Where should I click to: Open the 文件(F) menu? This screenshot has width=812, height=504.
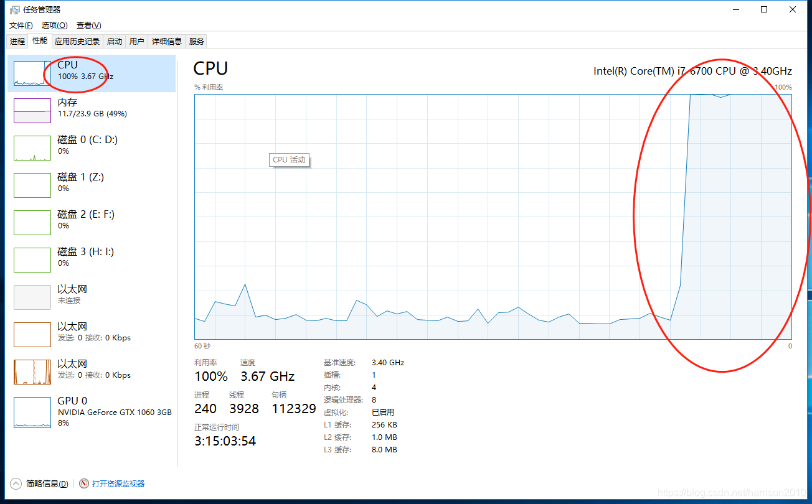(x=21, y=26)
